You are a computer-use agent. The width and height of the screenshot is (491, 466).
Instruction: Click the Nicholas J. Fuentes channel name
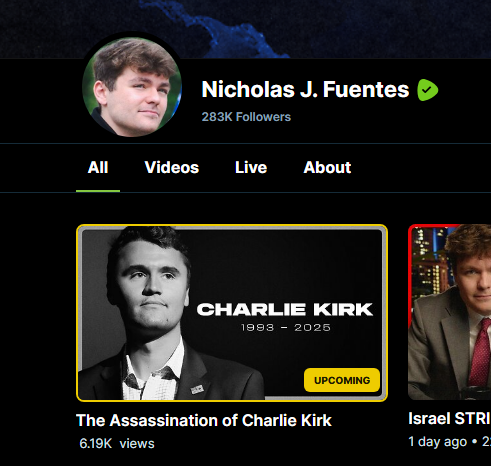click(305, 89)
